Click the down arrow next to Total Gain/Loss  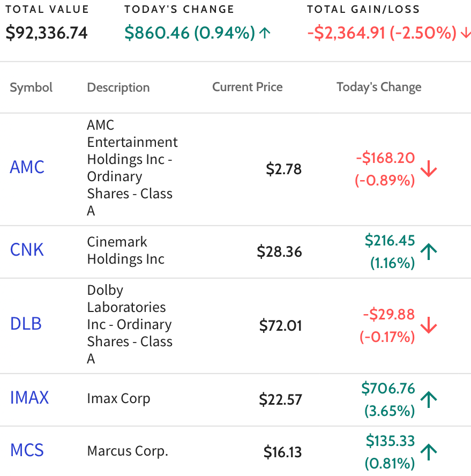[466, 33]
